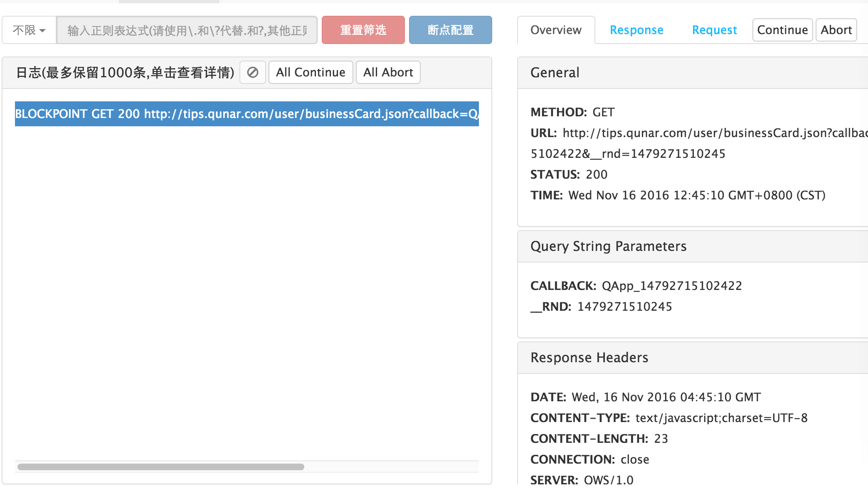Switch to the Overview tab
Viewport: 868px width, 496px height.
556,30
